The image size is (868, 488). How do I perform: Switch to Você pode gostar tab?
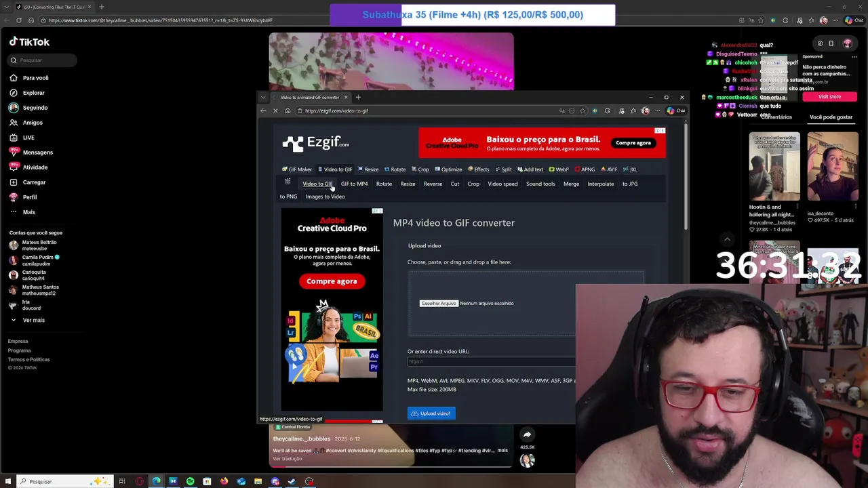(x=831, y=117)
